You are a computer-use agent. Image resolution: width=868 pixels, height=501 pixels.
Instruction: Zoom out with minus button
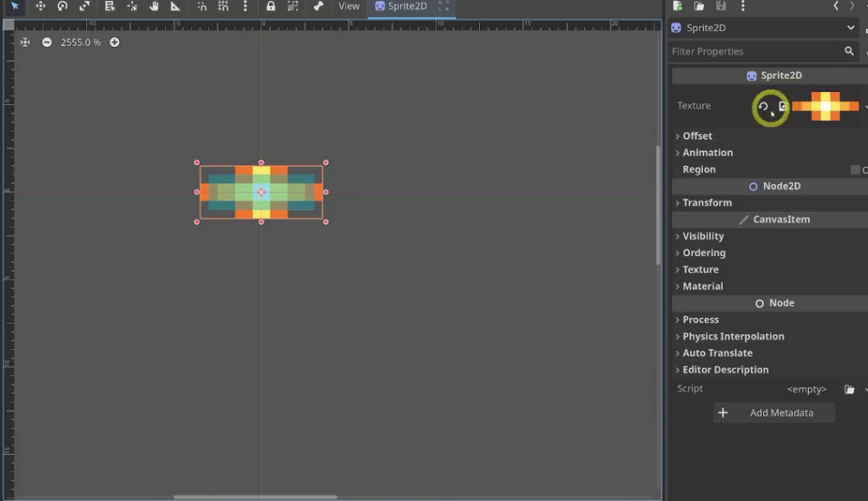pos(47,42)
